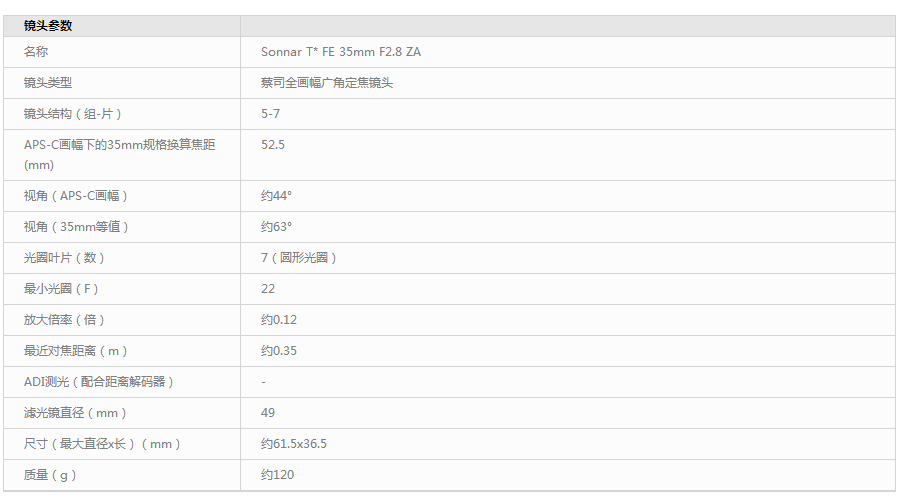Click the APS-C画幅下的35mm规格换算焦距 label

119,145
